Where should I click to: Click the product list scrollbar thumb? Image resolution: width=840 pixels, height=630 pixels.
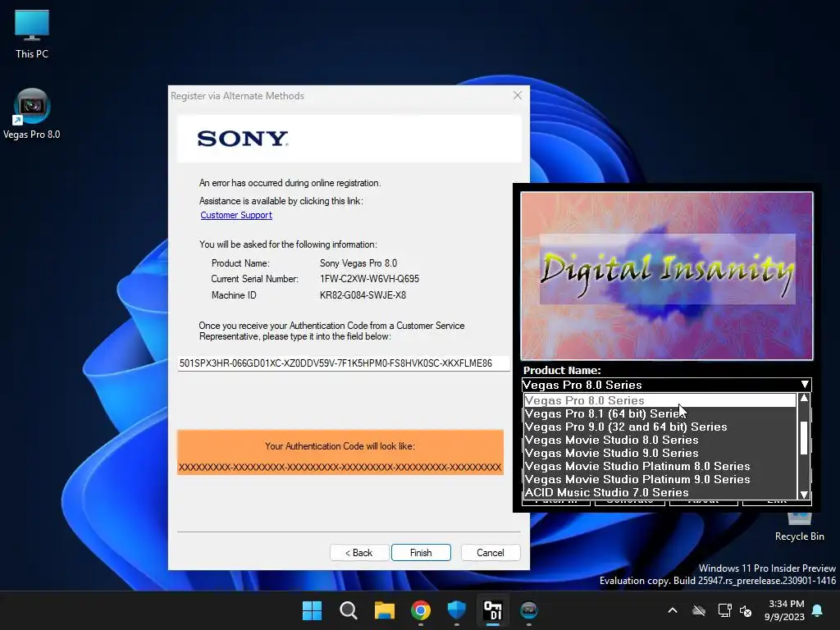point(804,438)
